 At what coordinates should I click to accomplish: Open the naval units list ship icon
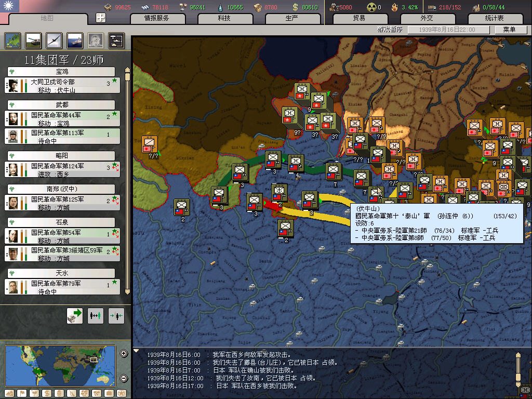75,41
